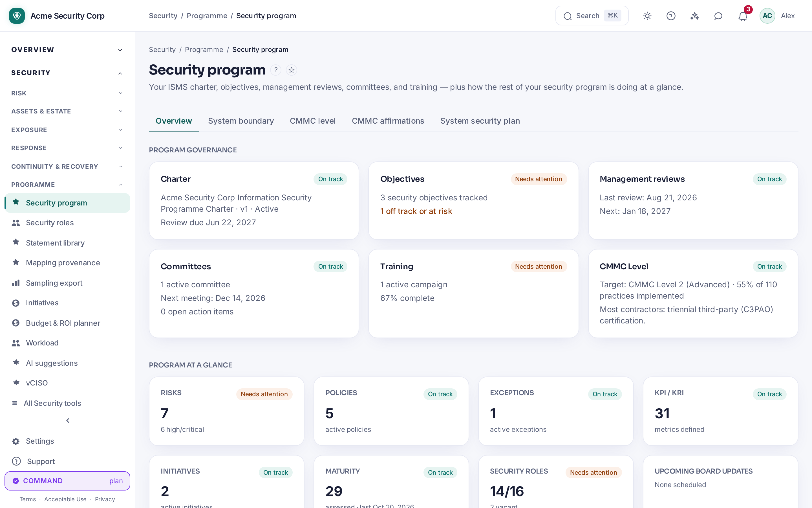This screenshot has width=812, height=508.
Task: Switch to the System boundary tab
Action: tap(241, 121)
